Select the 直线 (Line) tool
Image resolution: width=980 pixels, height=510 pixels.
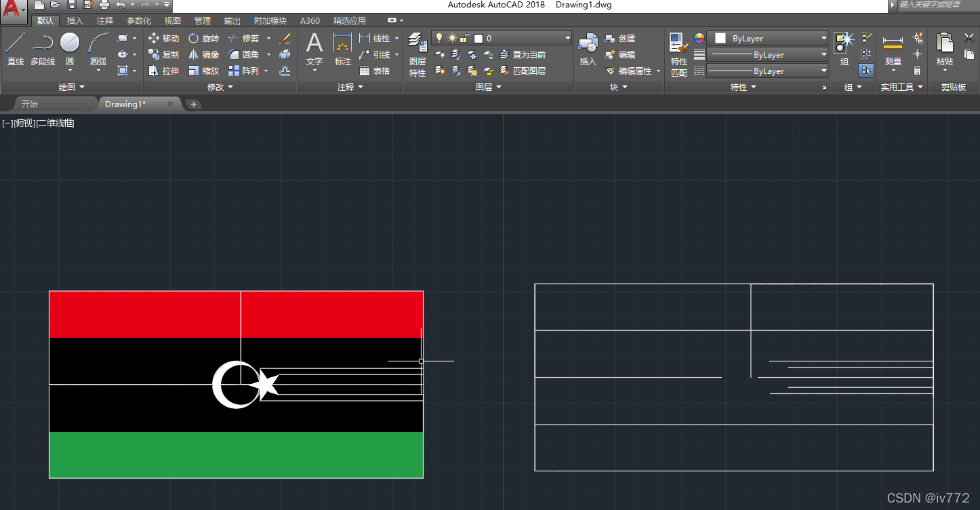click(15, 50)
